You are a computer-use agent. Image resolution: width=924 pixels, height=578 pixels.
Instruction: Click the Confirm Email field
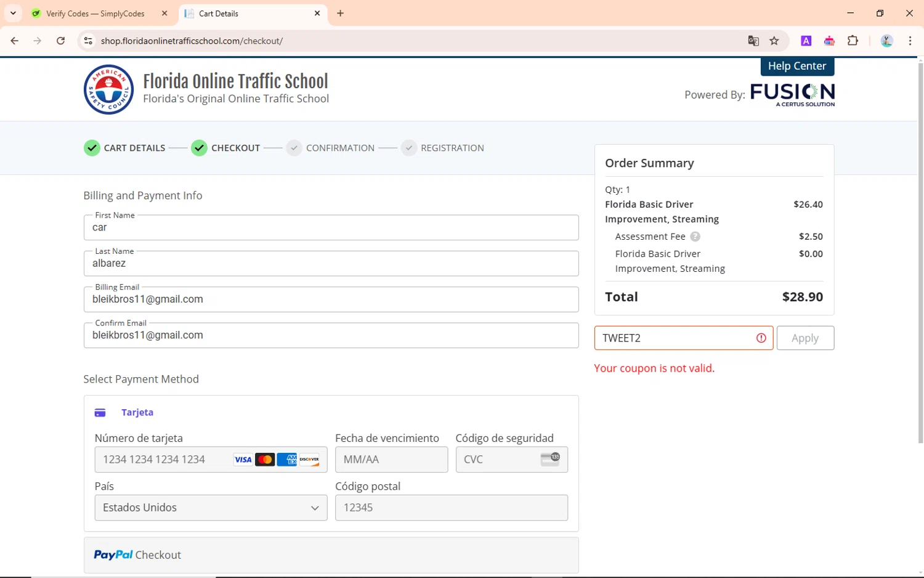[331, 335]
